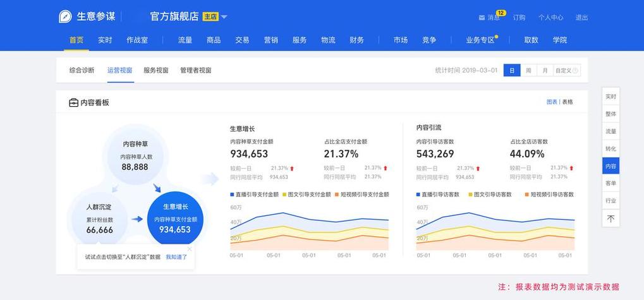
Task: Open the 取数 navigation tab
Action: 531,40
